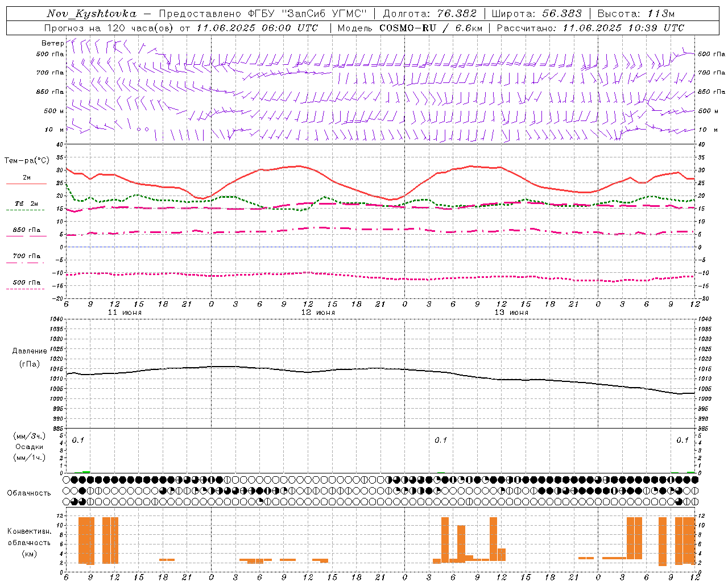Click the dashed line sample under Td 2м legend

[x=26, y=210]
